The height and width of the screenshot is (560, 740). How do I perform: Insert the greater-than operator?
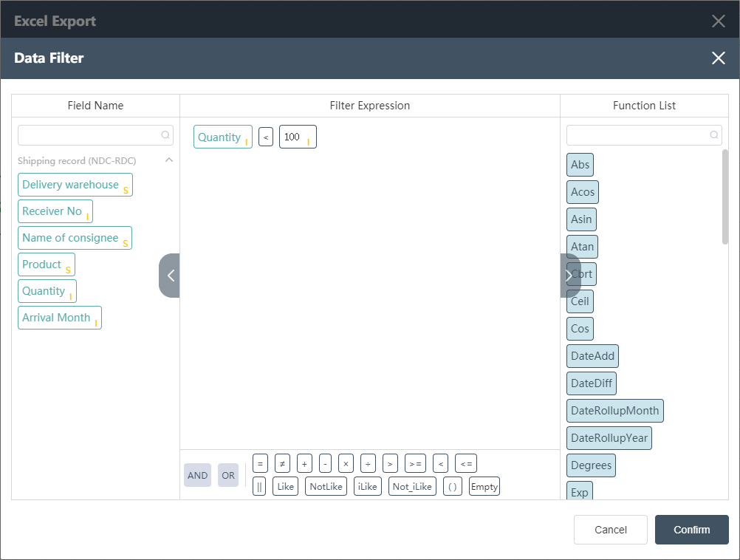click(390, 464)
